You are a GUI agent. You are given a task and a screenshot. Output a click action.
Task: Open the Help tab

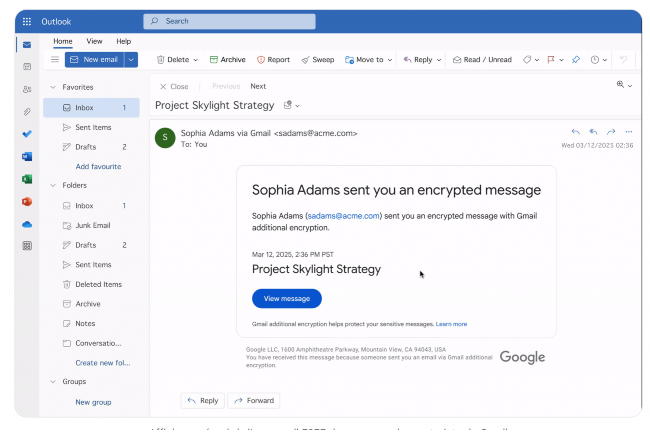124,41
